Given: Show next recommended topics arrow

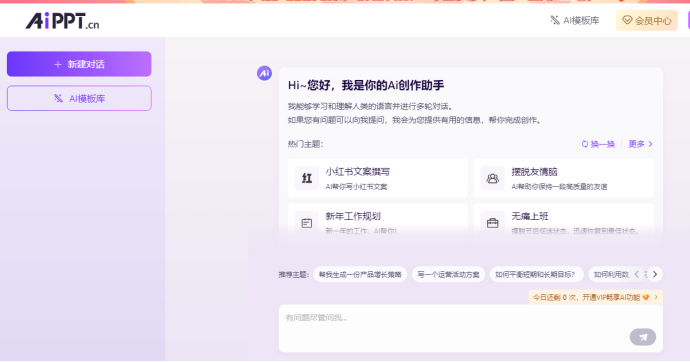Looking at the screenshot, I should tap(655, 274).
